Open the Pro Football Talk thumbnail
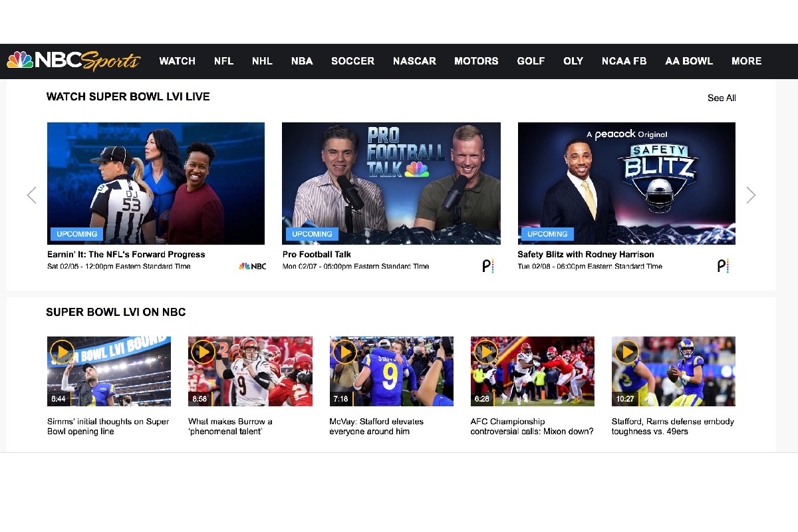This screenshot has height=532, width=798. 391,184
